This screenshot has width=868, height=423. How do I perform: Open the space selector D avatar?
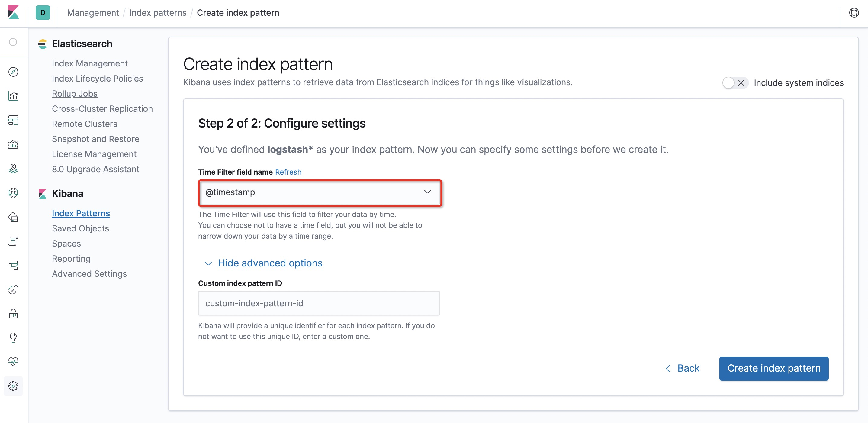[43, 13]
